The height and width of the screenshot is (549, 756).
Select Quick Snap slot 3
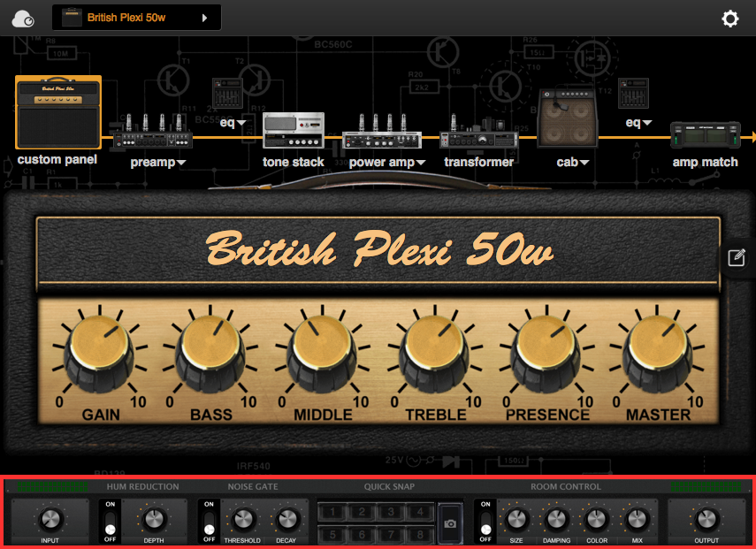tap(391, 512)
